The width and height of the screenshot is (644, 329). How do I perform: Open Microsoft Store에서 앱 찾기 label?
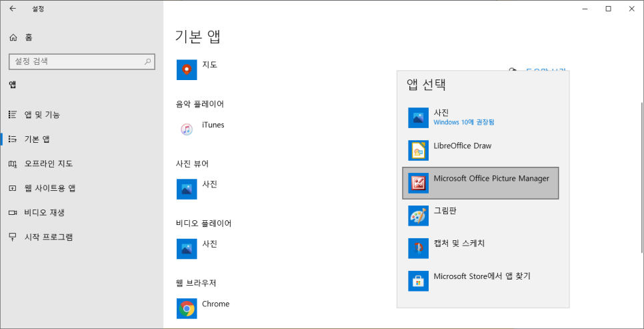tap(482, 276)
